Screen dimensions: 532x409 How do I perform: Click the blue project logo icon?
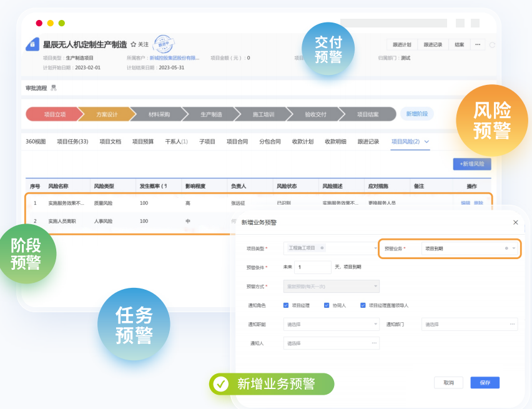[32, 44]
